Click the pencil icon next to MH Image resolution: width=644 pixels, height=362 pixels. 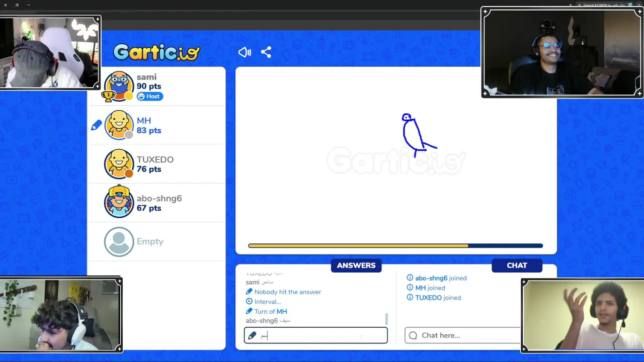coord(96,125)
